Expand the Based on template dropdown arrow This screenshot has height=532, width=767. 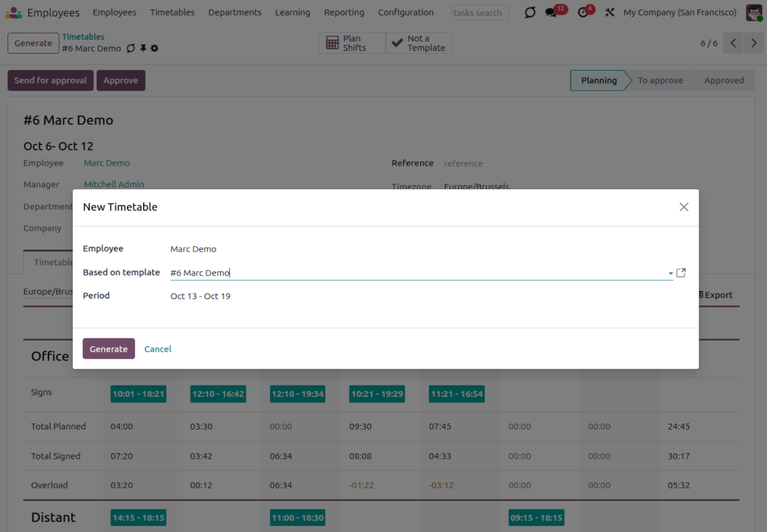671,273
